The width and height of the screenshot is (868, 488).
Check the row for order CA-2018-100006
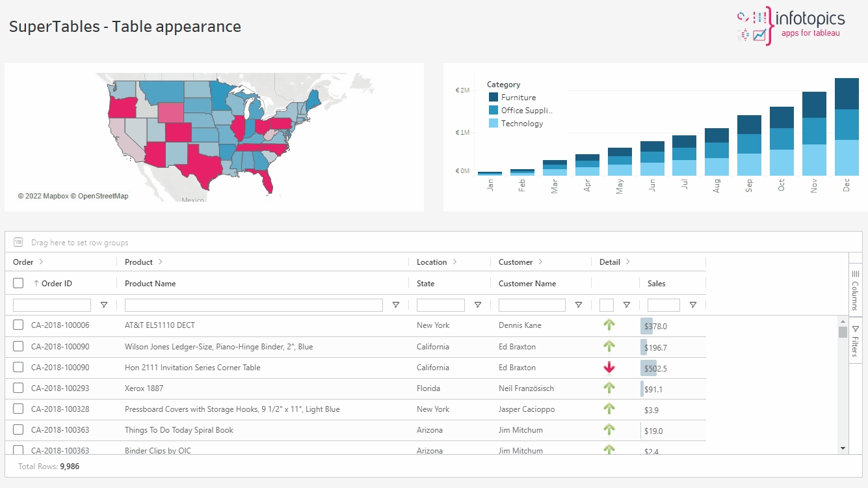point(18,325)
